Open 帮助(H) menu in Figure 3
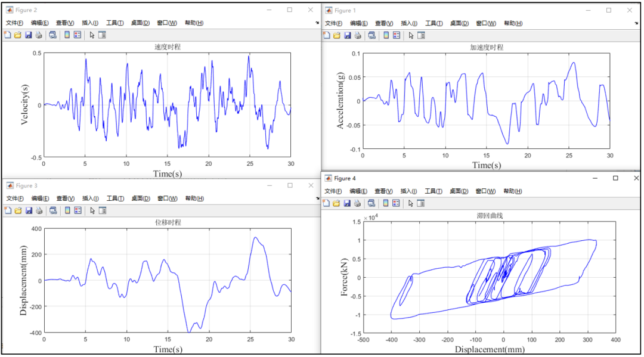The height and width of the screenshot is (357, 644). [x=194, y=198]
